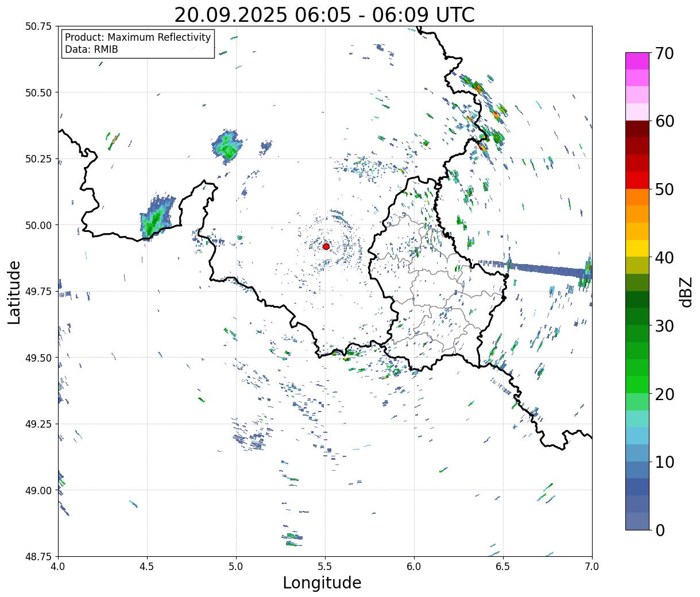Click the bright red colorbar segment above 50

[x=637, y=180]
